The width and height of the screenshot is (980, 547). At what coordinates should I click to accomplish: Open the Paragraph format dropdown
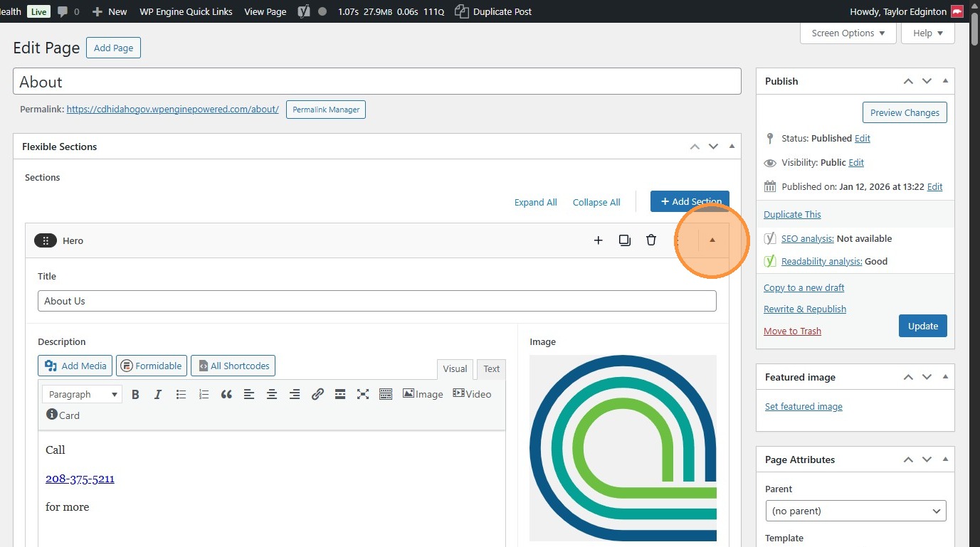point(82,394)
